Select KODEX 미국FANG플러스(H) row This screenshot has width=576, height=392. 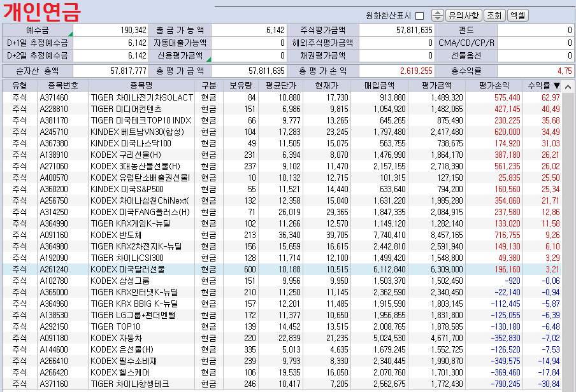pyautogui.click(x=282, y=212)
